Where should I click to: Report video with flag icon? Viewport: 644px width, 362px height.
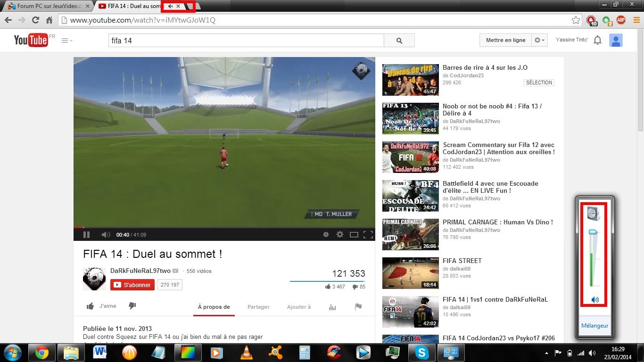click(x=358, y=307)
